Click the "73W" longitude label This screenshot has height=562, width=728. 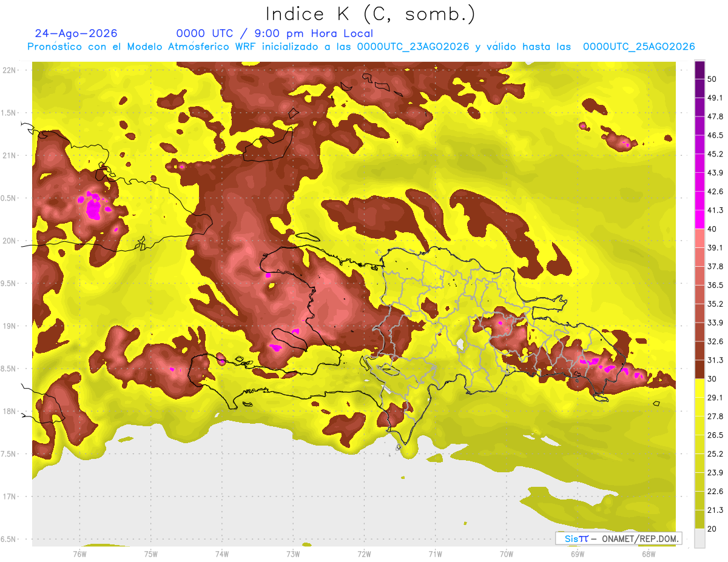click(x=293, y=554)
